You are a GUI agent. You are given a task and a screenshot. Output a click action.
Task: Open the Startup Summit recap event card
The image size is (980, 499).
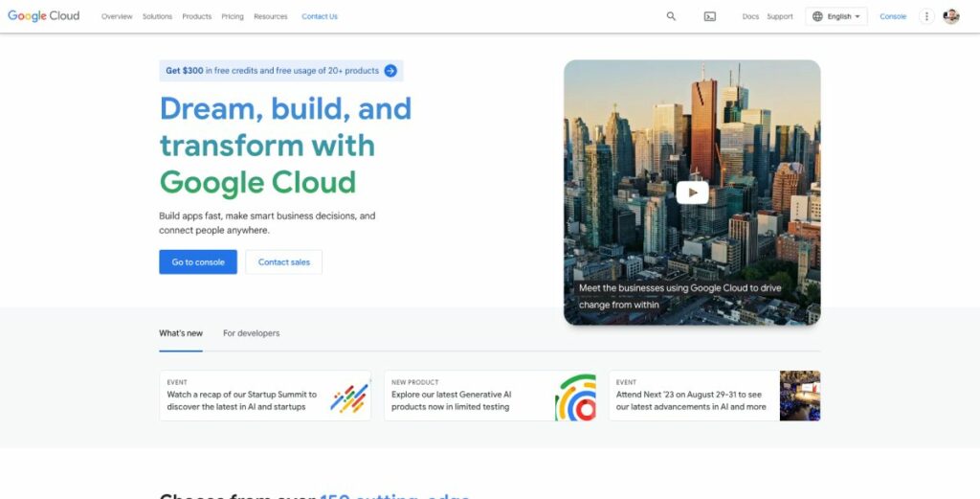click(x=265, y=396)
